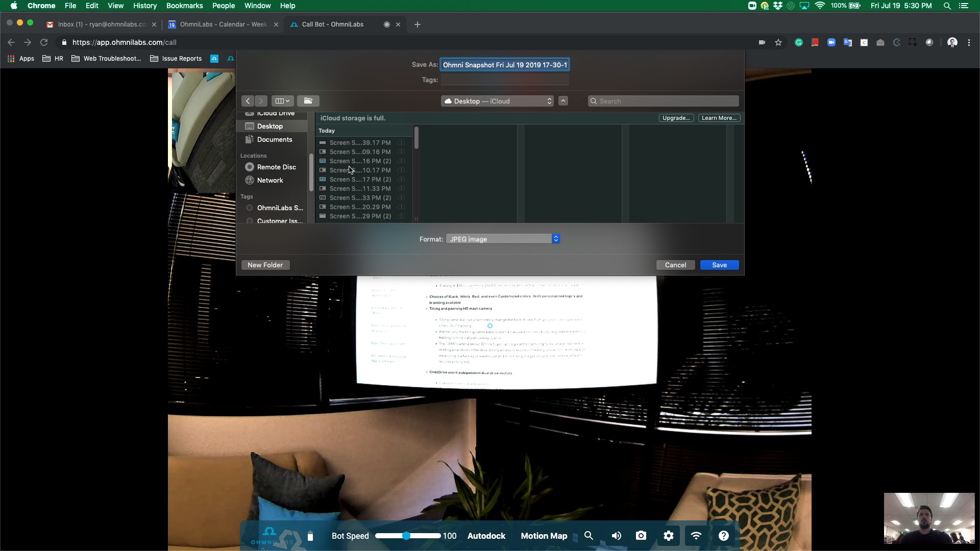Click the Save As filename field

coord(504,65)
